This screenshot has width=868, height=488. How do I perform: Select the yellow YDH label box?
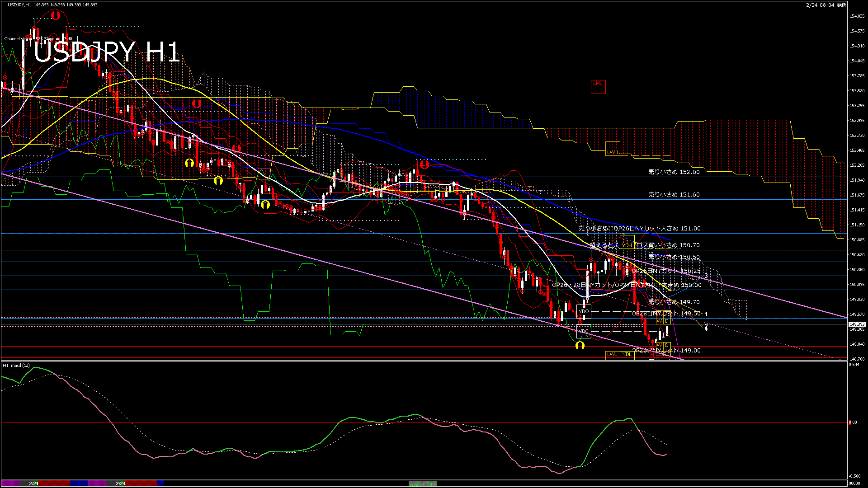(627, 243)
